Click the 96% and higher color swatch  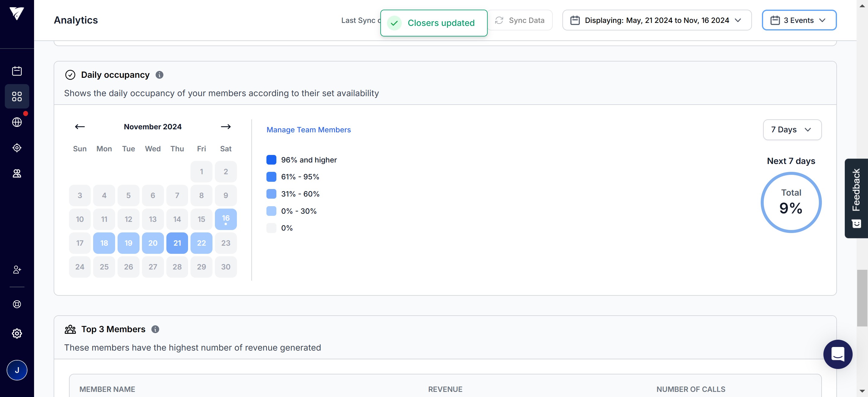[271, 160]
